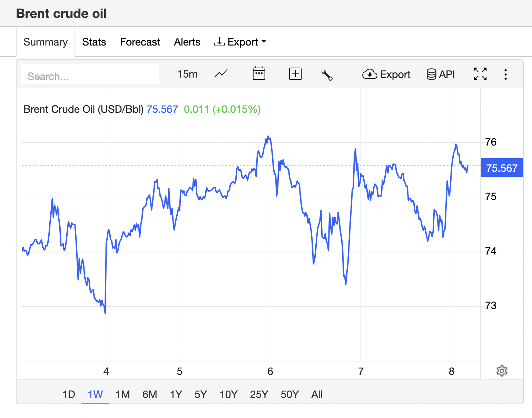The image size is (532, 418).
Task: Select the 1M time range
Action: pyautogui.click(x=122, y=394)
